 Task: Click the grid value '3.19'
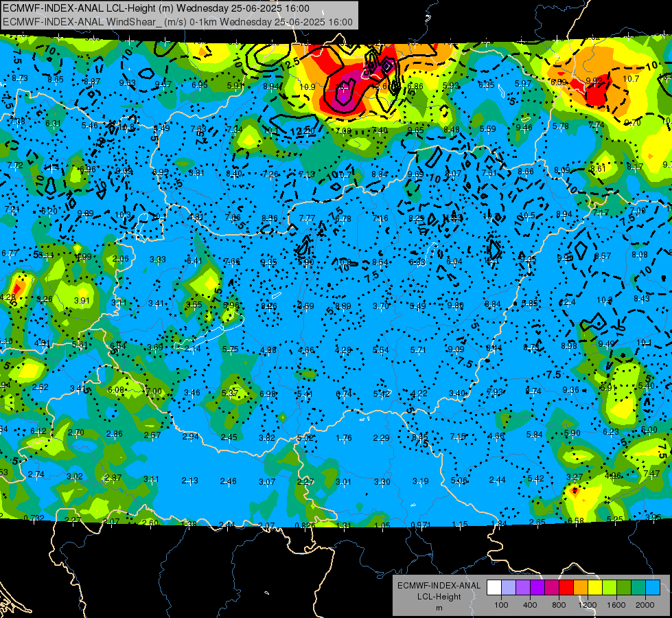click(420, 481)
